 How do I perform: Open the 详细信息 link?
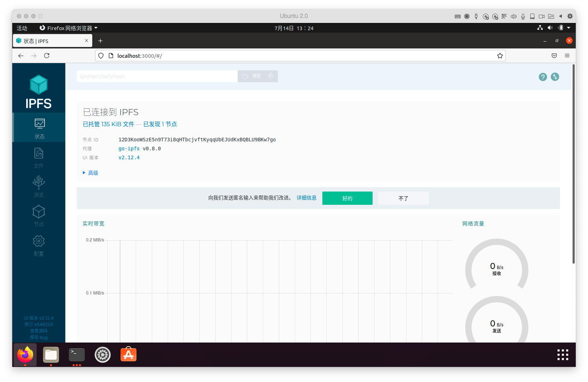(307, 198)
